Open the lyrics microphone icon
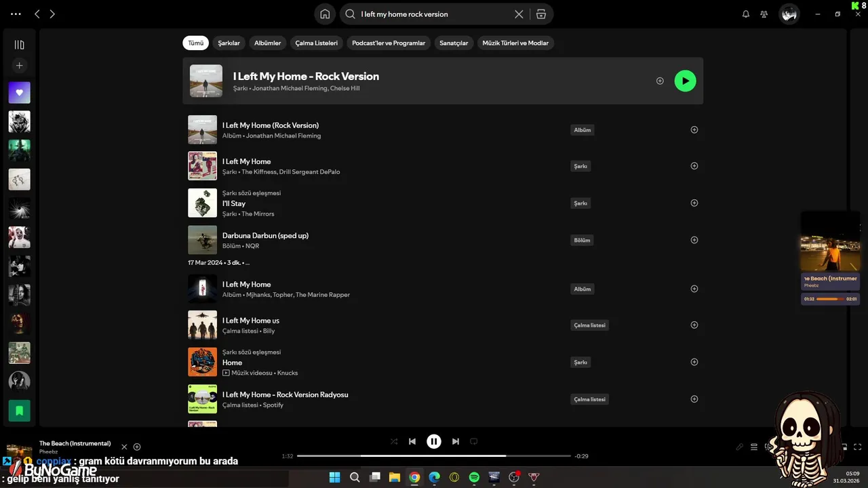Viewport: 868px width, 488px height. point(740,447)
